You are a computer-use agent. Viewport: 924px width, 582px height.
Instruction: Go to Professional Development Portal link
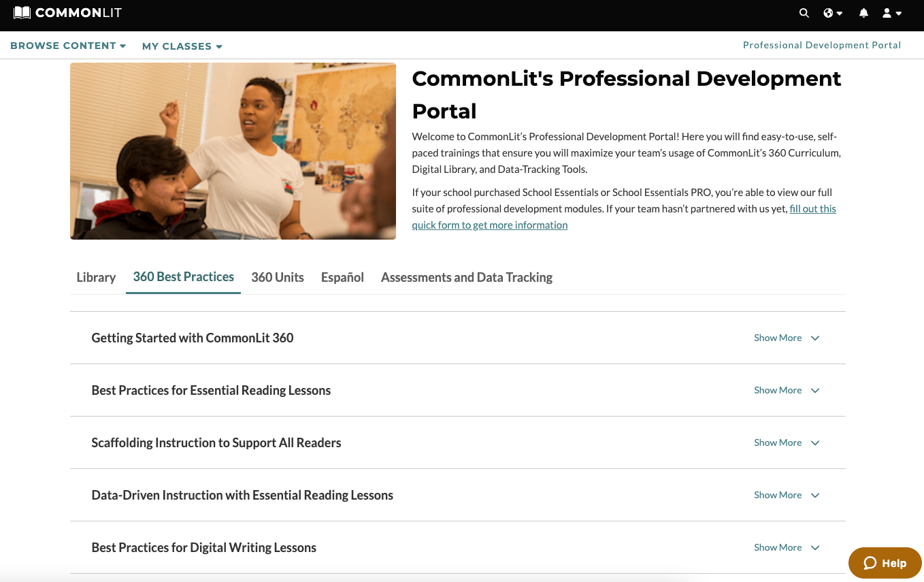822,45
